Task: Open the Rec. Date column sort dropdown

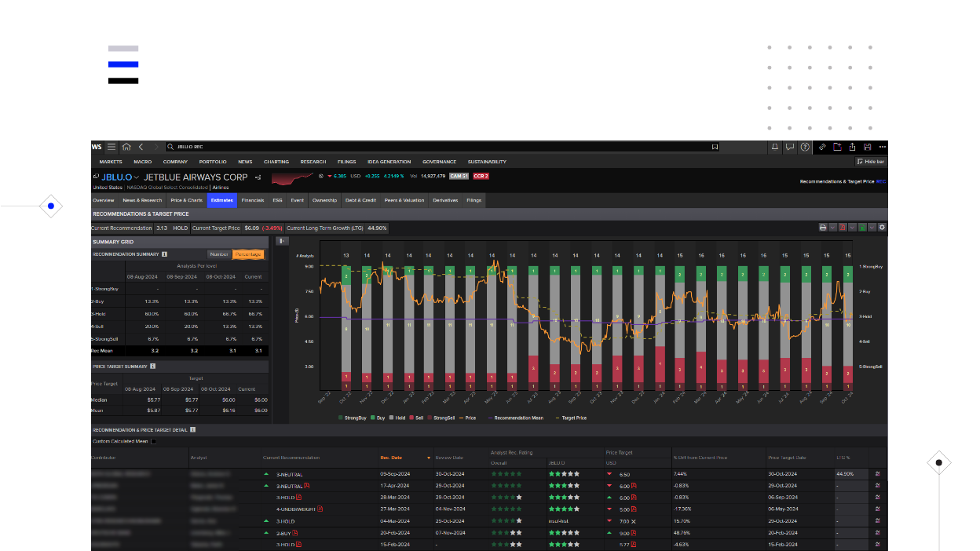Action: pos(428,458)
